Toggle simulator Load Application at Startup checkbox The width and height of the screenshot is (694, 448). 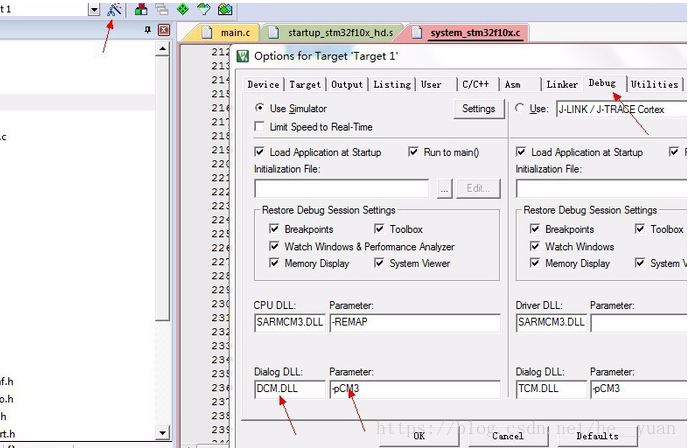click(x=259, y=152)
